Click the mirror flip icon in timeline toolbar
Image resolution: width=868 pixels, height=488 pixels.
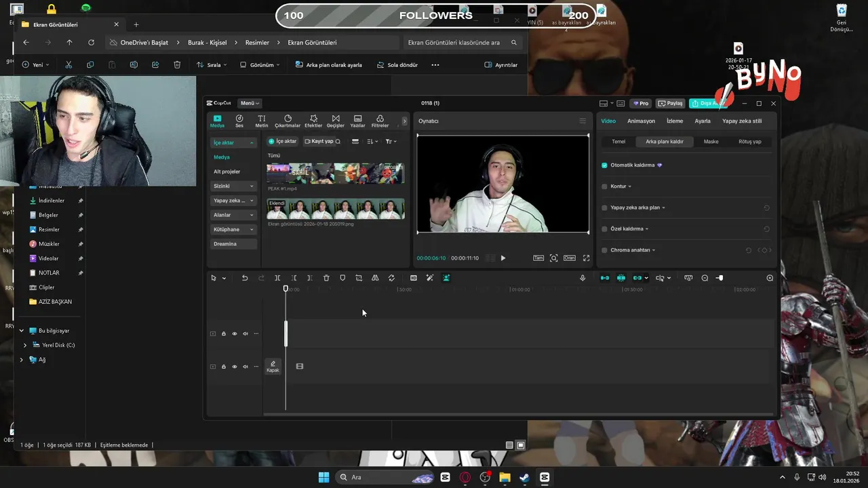click(x=375, y=278)
